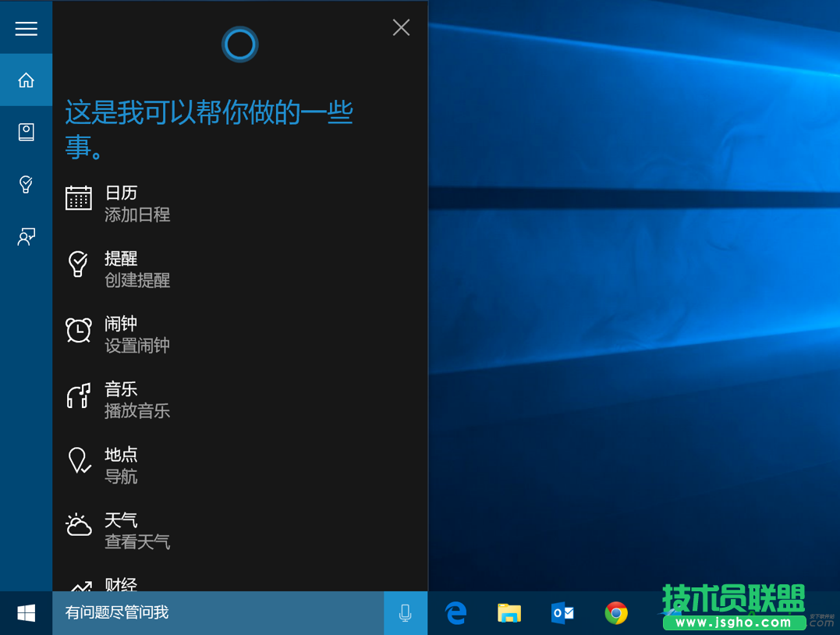
Task: Open Microsoft Edge from the taskbar
Action: [x=455, y=613]
